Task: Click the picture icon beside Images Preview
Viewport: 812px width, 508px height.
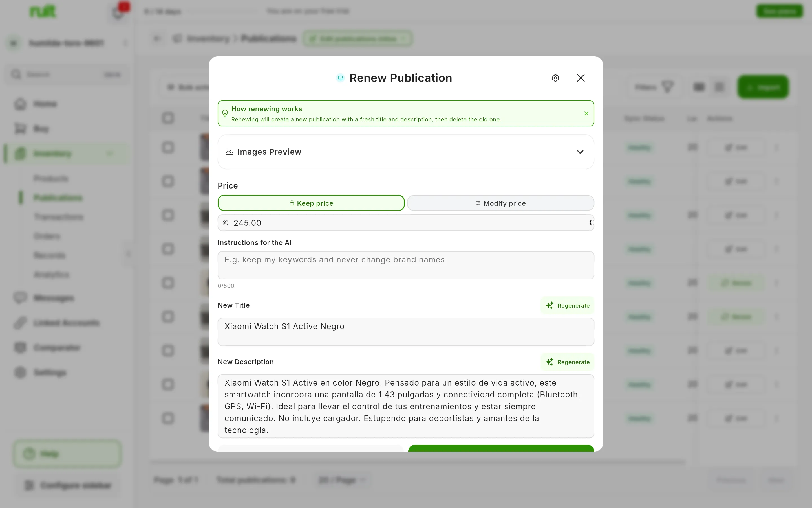Action: click(x=230, y=152)
